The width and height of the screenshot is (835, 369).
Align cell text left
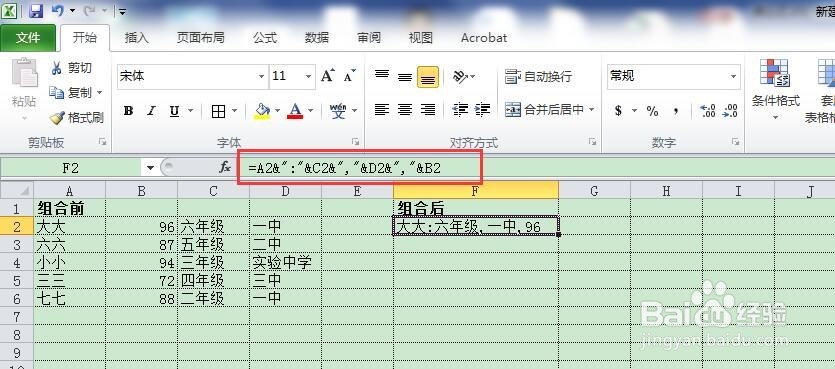point(381,110)
